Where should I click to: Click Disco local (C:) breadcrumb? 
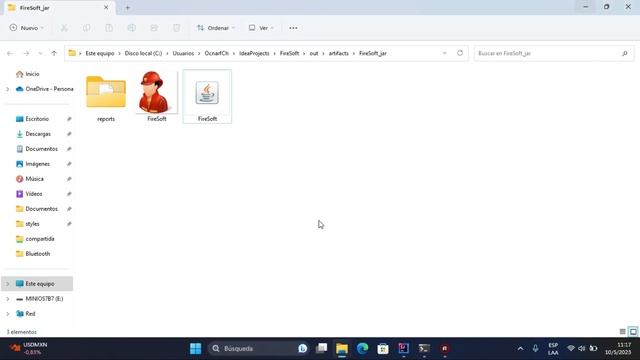click(143, 53)
